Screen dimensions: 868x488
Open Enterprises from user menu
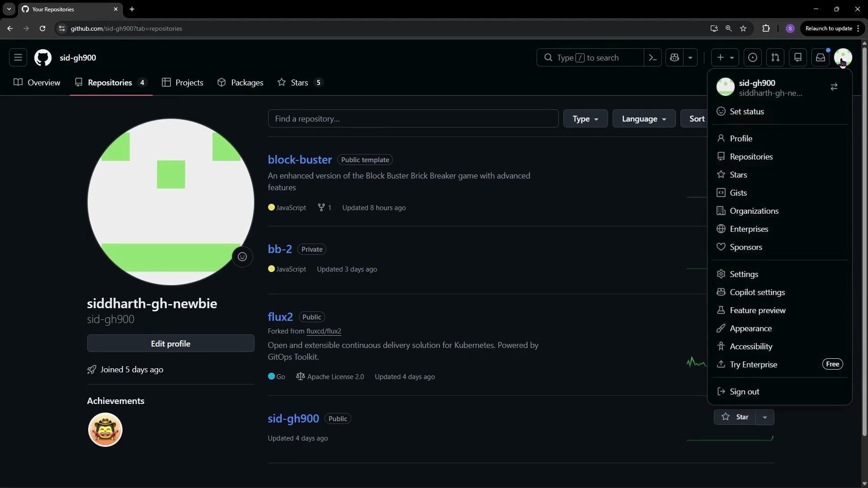point(780,229)
